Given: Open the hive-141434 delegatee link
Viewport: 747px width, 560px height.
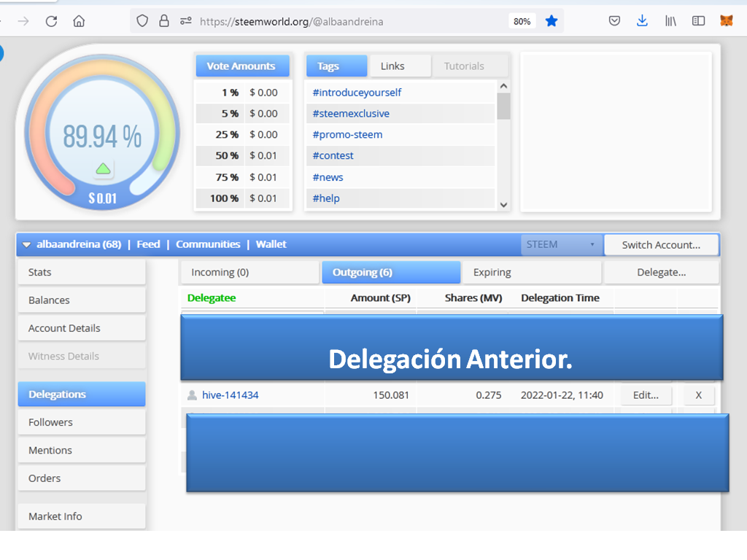Looking at the screenshot, I should pyautogui.click(x=230, y=395).
